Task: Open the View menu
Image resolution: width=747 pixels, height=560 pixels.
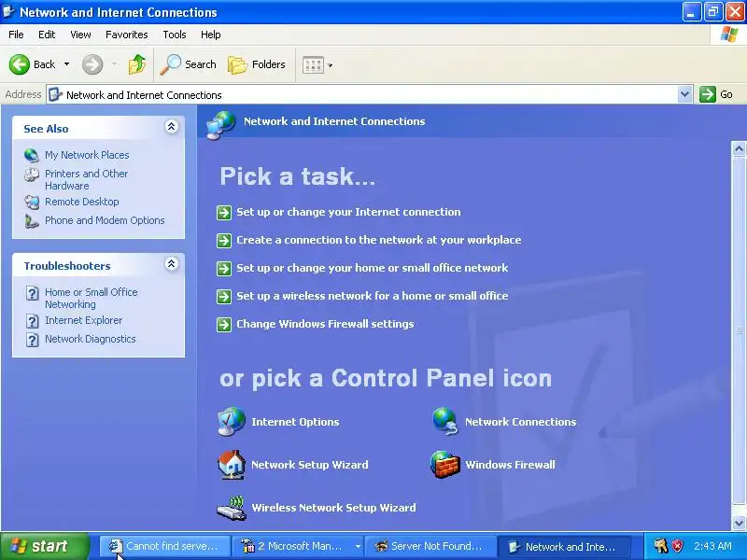Action: (x=80, y=35)
